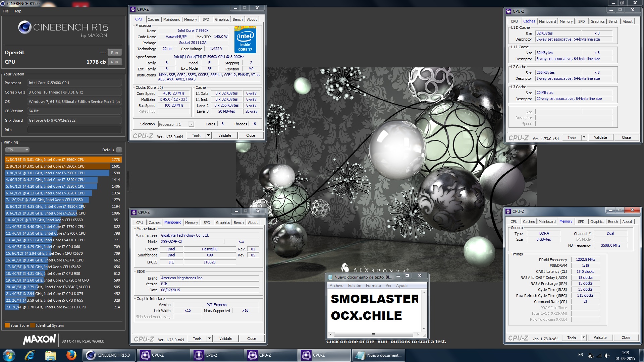Click the volume speaker tray icon
This screenshot has height=362, width=644.
[x=607, y=356]
